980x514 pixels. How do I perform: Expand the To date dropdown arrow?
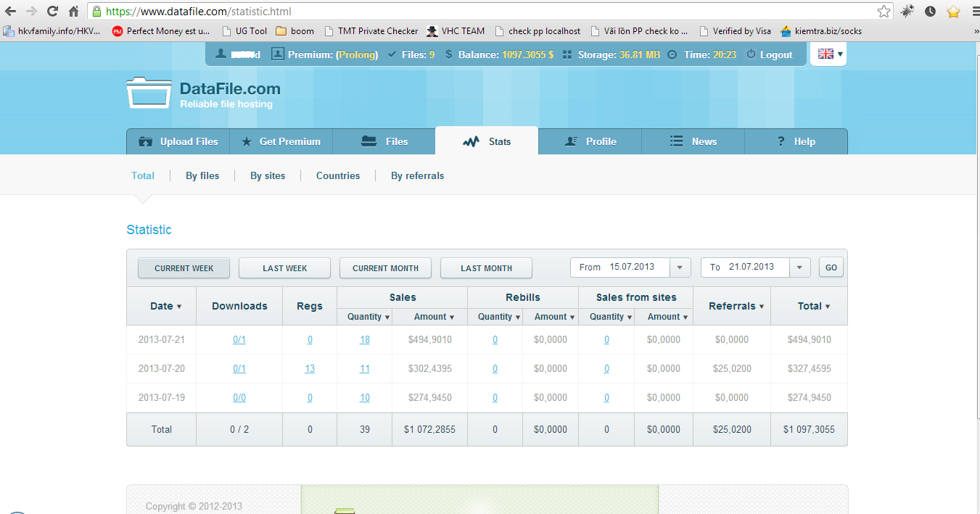[799, 268]
